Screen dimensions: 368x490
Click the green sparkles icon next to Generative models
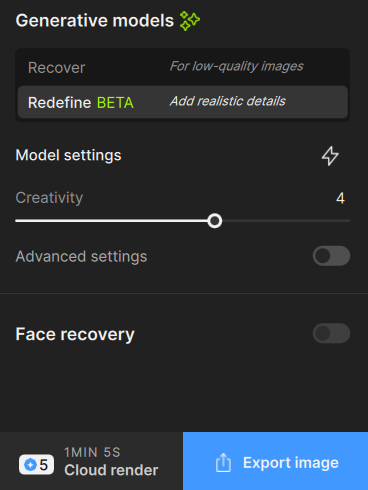tap(190, 21)
